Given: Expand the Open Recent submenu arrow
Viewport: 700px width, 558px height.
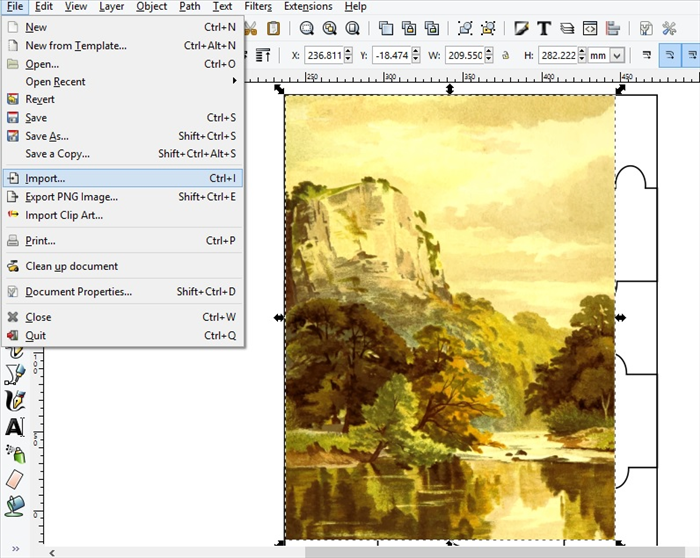Looking at the screenshot, I should 234,81.
